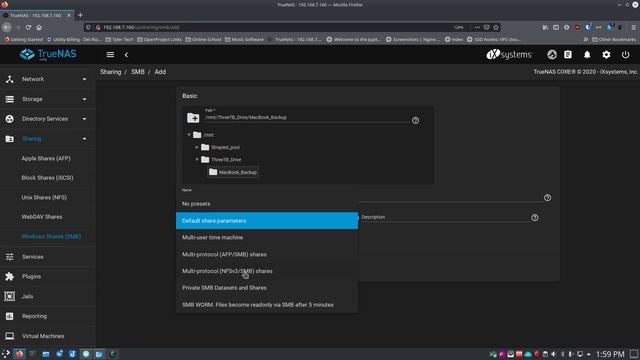Viewport: 640px width, 360px height.
Task: Choose SMB WORM readonly after 5 minutes option
Action: (x=267, y=305)
